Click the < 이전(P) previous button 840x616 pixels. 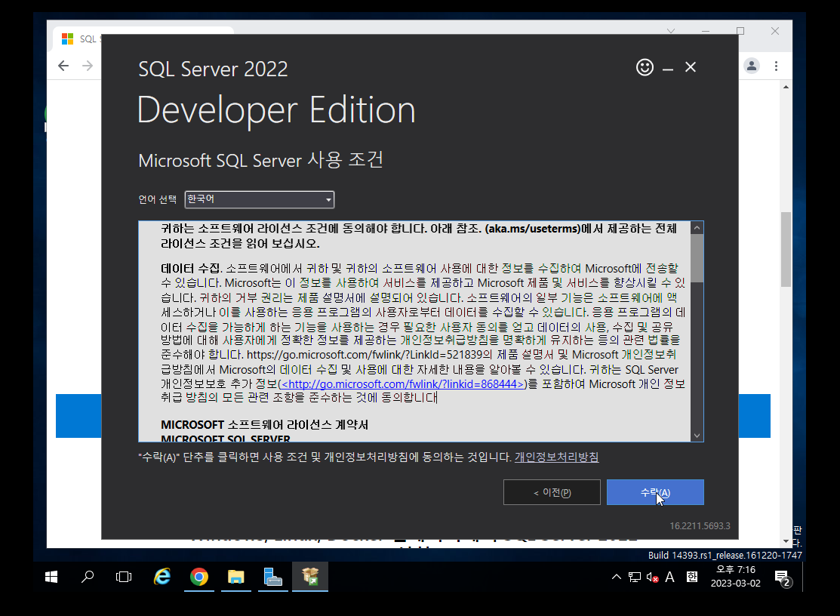[552, 492]
